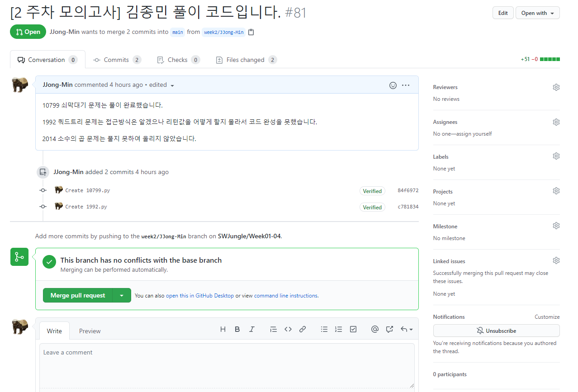Open Assignees settings gear

(x=556, y=122)
